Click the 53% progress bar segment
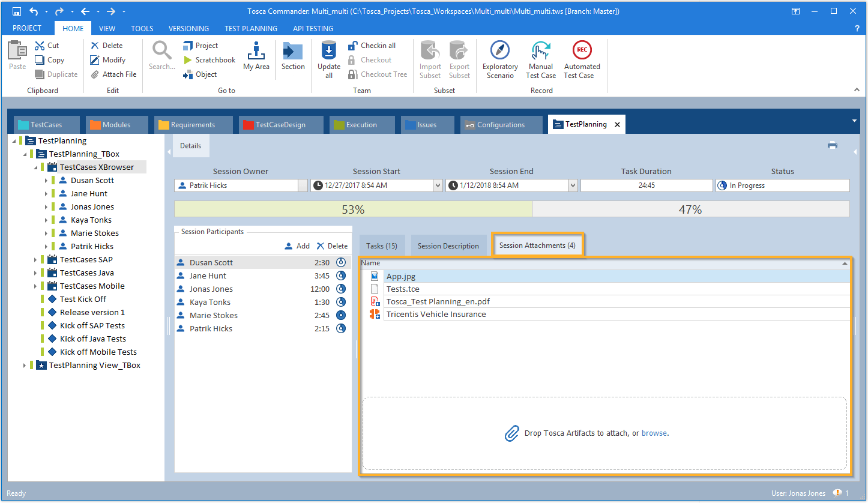This screenshot has width=868, height=503. coord(353,209)
